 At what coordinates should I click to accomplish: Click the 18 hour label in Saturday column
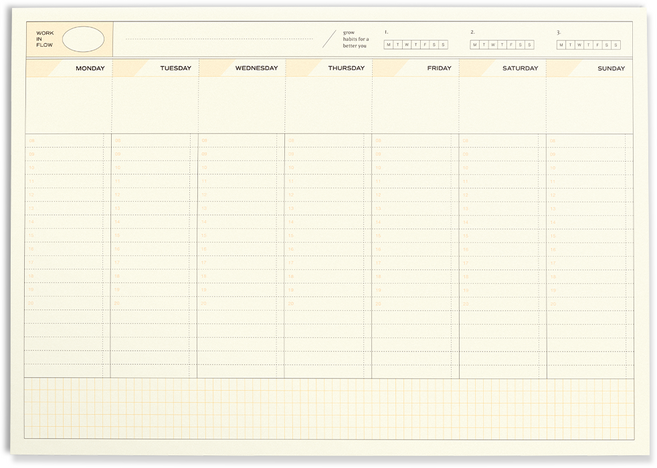click(x=466, y=277)
